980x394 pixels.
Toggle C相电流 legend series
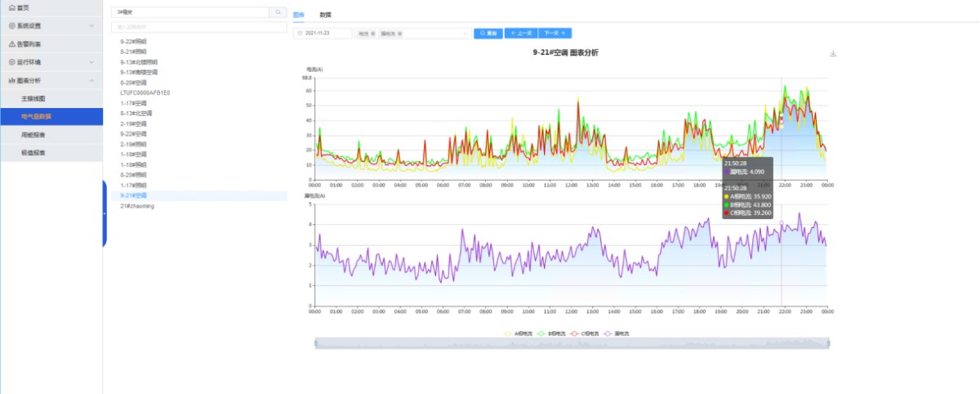(x=585, y=334)
